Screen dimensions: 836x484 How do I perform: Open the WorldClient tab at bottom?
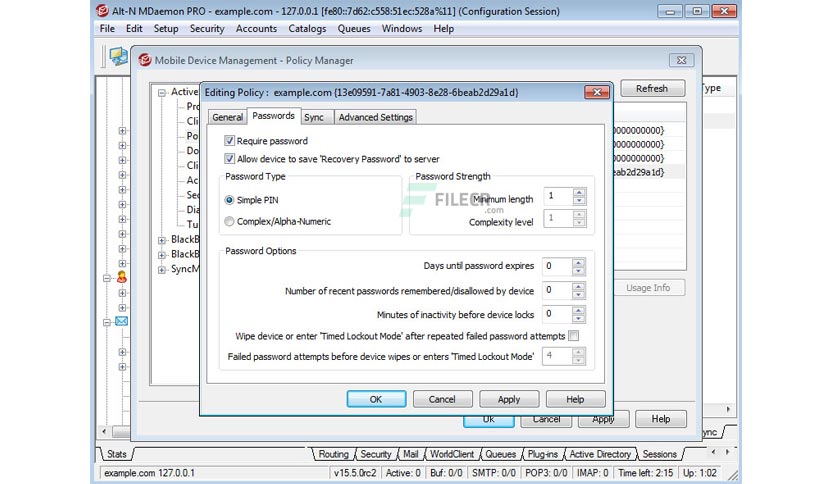pyautogui.click(x=452, y=454)
